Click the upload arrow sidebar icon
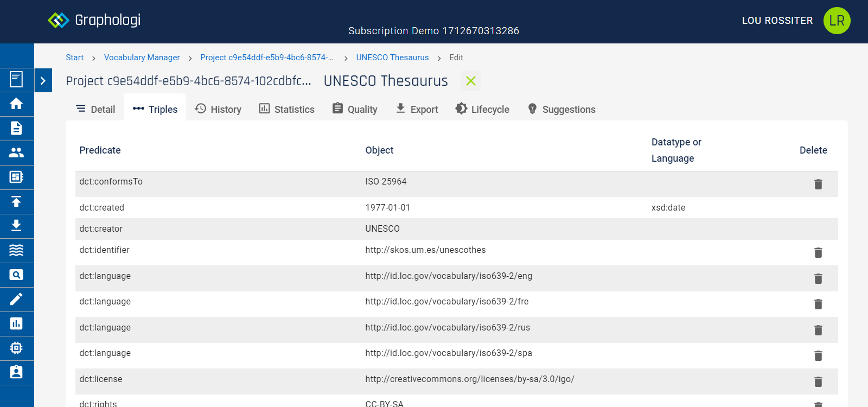868x407 pixels. (16, 201)
